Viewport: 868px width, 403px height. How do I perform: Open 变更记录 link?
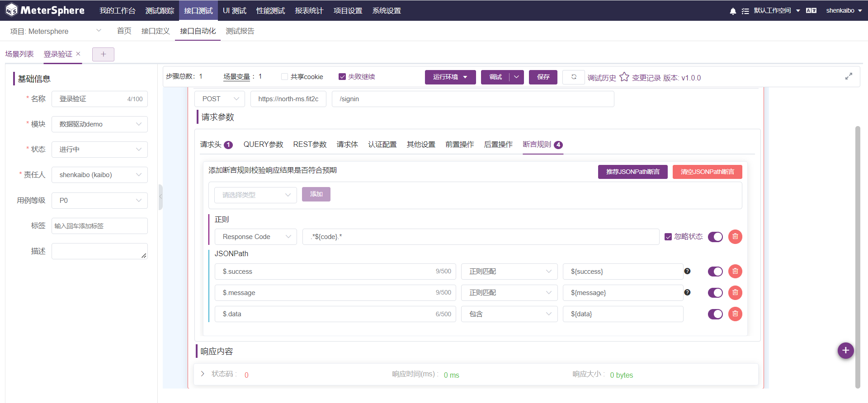tap(646, 78)
